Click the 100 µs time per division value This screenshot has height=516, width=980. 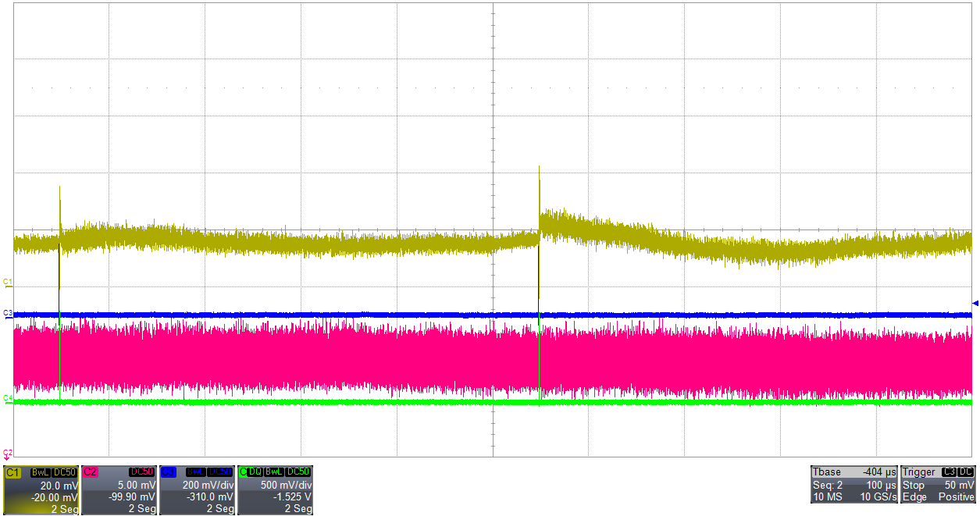[x=882, y=486]
